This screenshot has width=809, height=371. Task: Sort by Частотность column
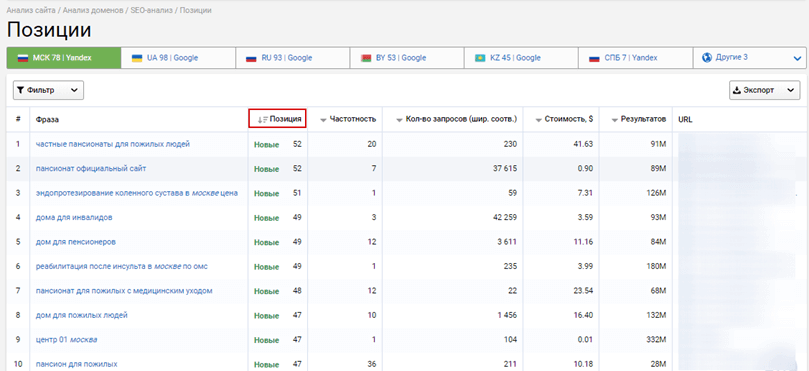(348, 119)
